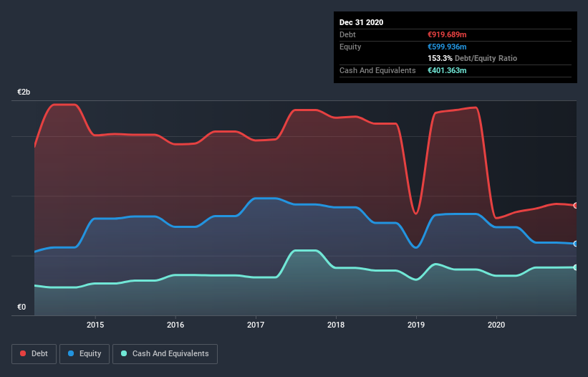Click the 2018 x-axis label
The height and width of the screenshot is (377, 588).
point(336,325)
